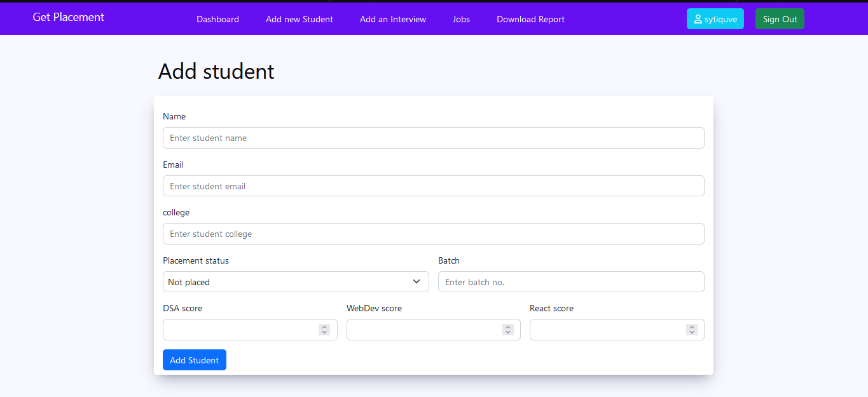Viewport: 868px width, 397px height.
Task: Click the WebDev score label
Action: coord(374,308)
